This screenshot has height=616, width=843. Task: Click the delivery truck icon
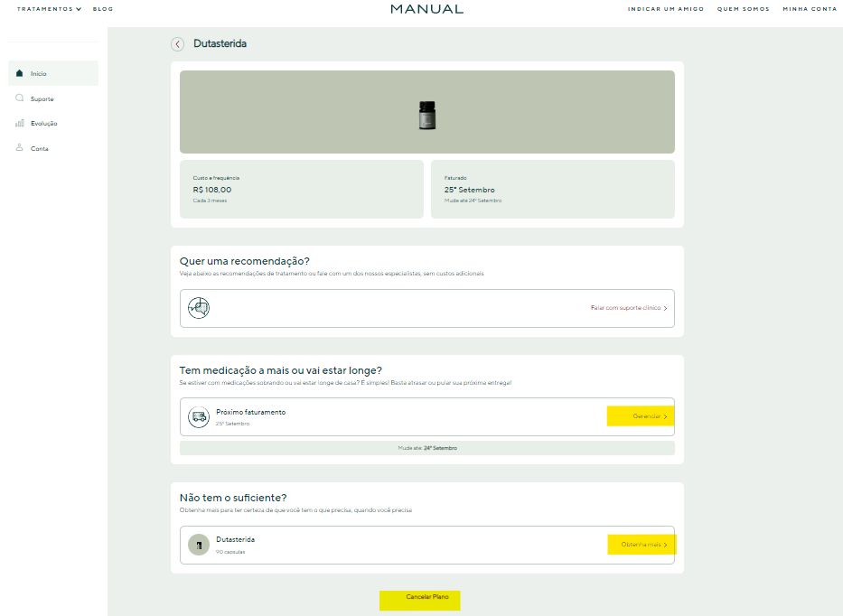199,416
